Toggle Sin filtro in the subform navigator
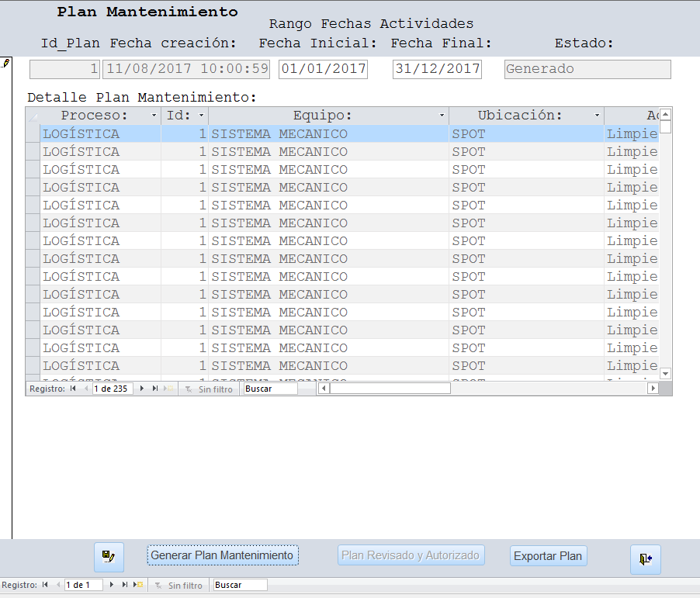 [210, 389]
